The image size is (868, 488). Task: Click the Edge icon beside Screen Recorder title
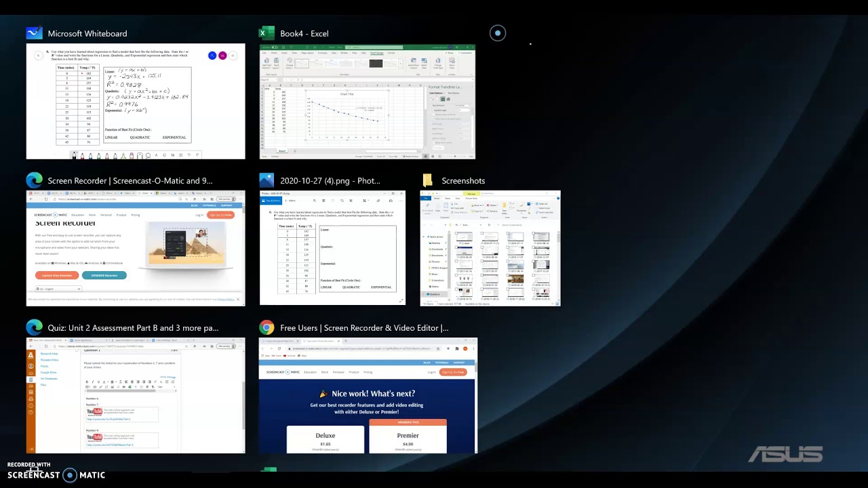[x=34, y=180]
